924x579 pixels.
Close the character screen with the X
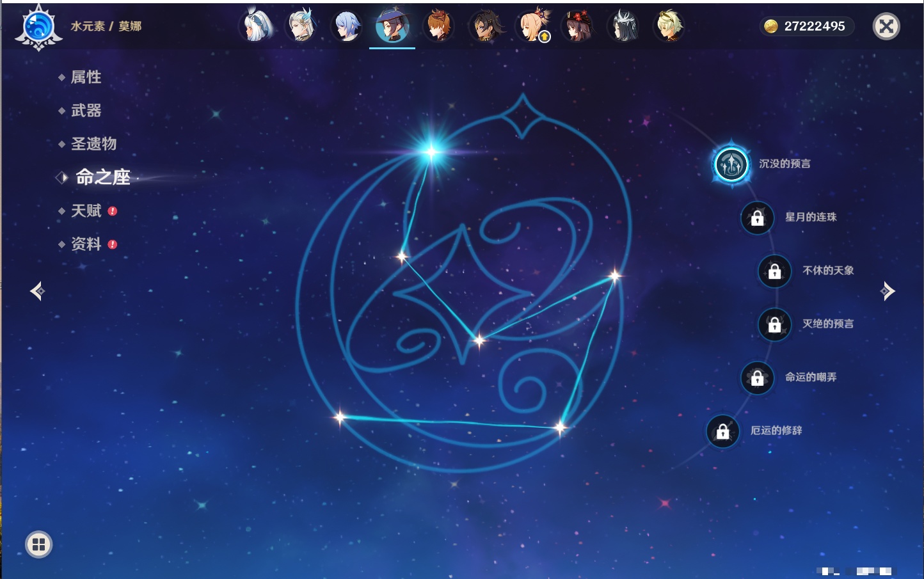[x=886, y=26]
